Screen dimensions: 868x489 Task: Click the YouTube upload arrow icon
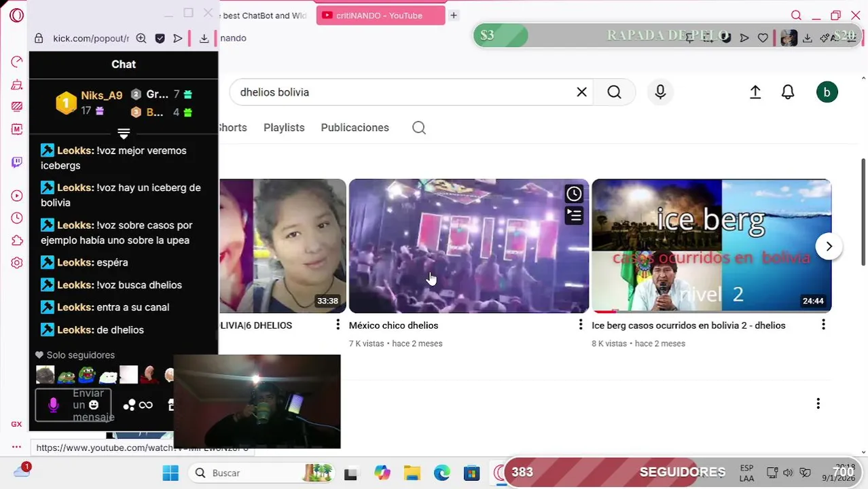coord(755,92)
